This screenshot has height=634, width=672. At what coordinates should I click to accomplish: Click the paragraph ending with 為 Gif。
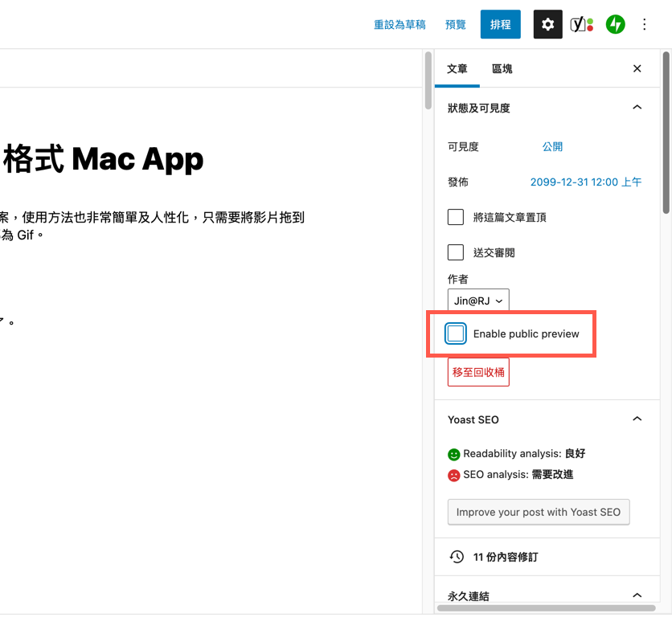(x=152, y=226)
